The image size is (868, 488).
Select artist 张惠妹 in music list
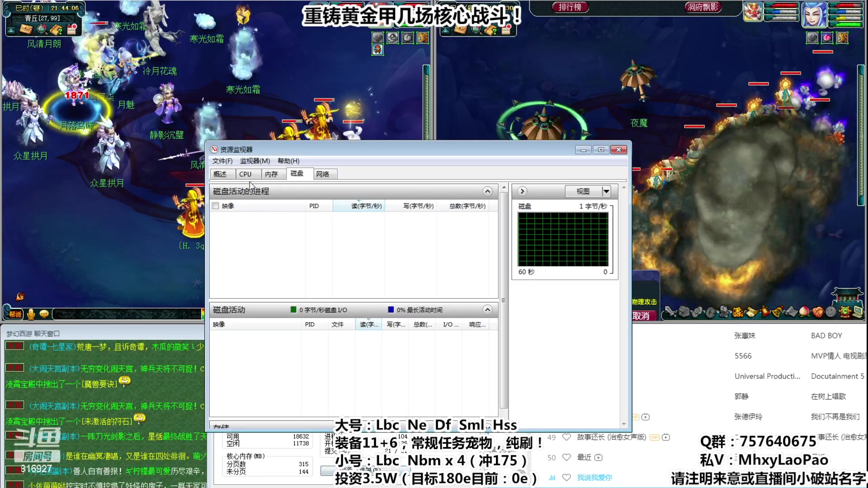pos(745,336)
